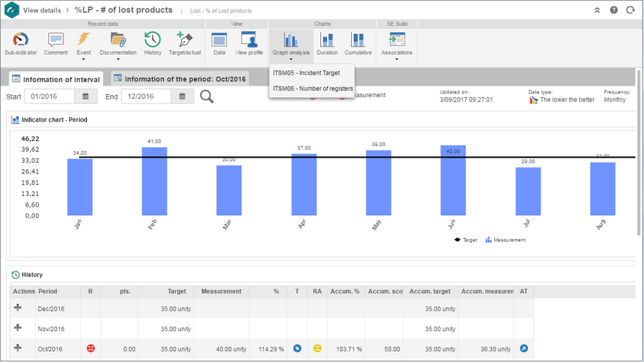Run search with the magnifier icon

(x=207, y=96)
